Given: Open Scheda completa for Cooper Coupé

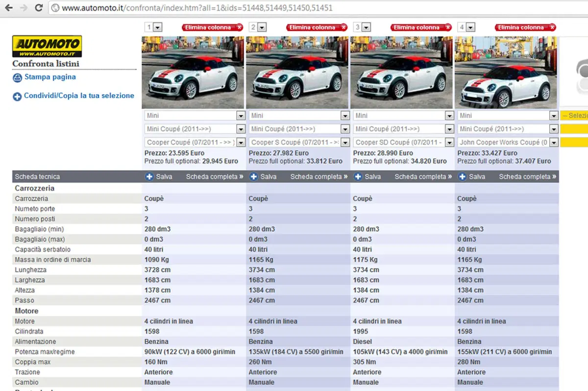Looking at the screenshot, I should pyautogui.click(x=215, y=177).
